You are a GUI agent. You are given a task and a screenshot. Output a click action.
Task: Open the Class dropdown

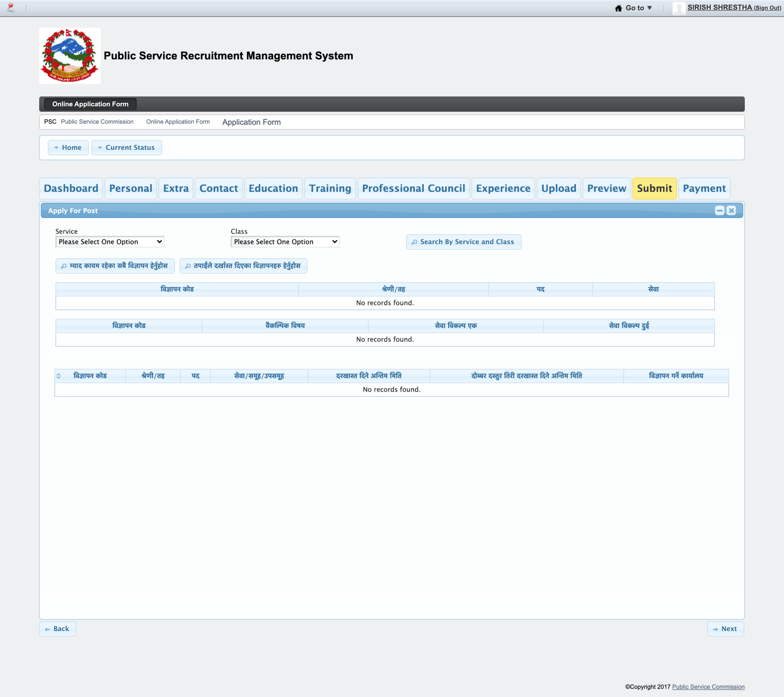pyautogui.click(x=285, y=242)
